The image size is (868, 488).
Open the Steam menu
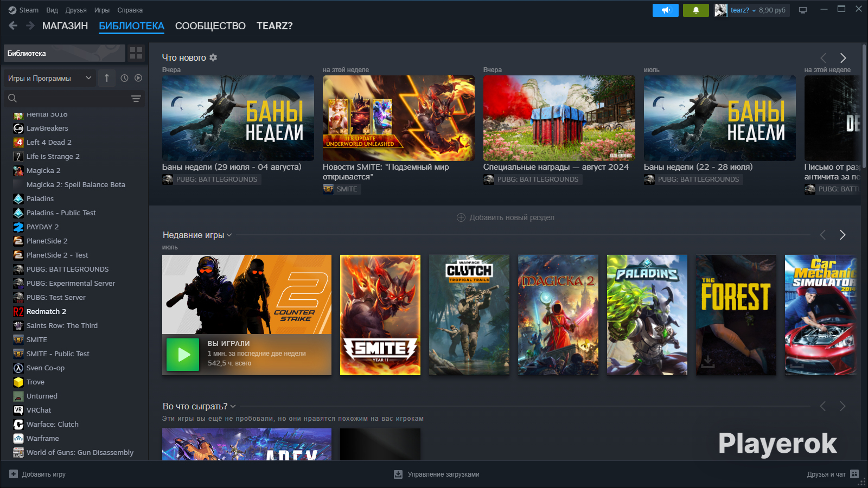tap(29, 10)
